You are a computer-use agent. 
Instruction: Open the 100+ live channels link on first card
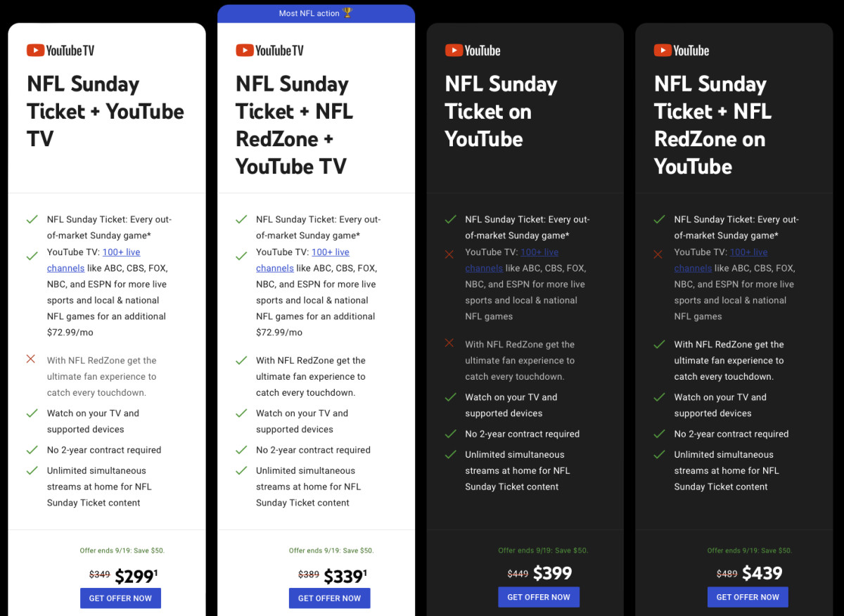(121, 252)
